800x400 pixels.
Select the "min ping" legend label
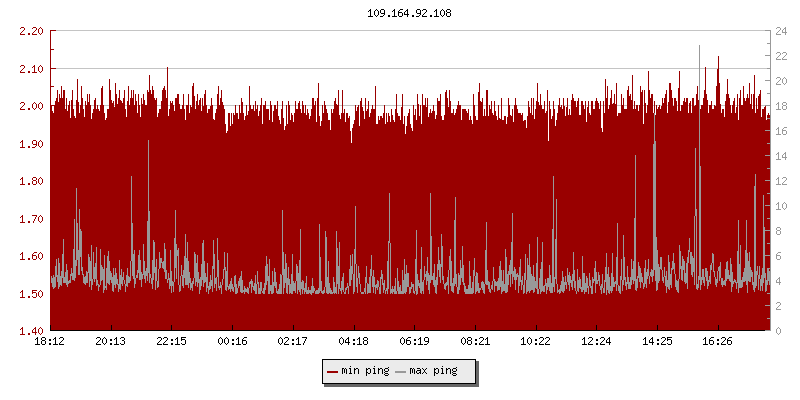[x=364, y=372]
